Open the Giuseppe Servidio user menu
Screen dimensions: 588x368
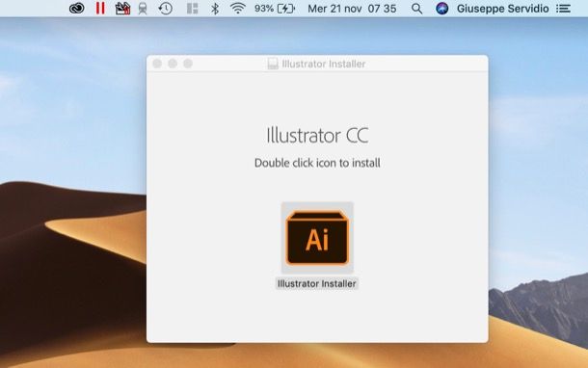click(x=502, y=9)
